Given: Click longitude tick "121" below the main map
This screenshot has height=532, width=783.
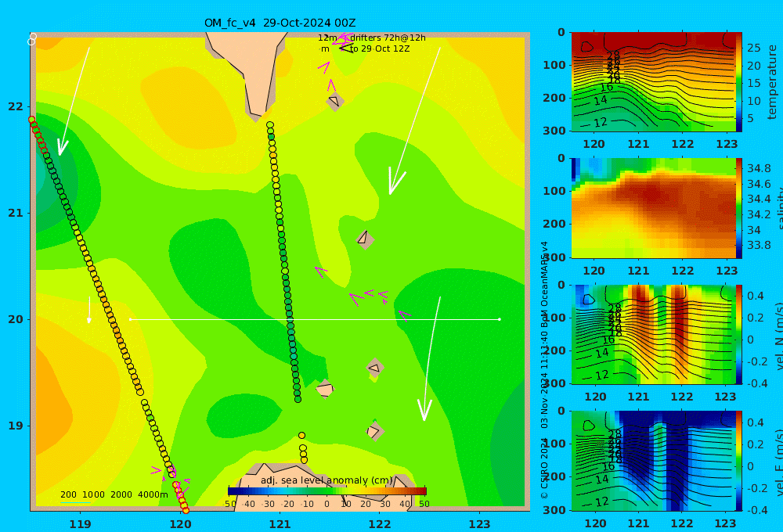Looking at the screenshot, I should 280,524.
